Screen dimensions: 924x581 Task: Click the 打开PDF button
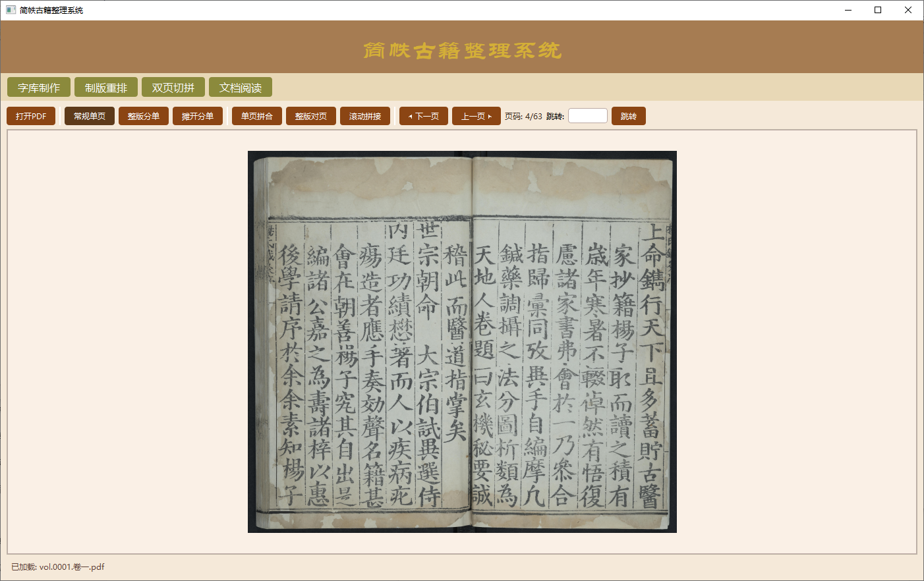point(31,116)
